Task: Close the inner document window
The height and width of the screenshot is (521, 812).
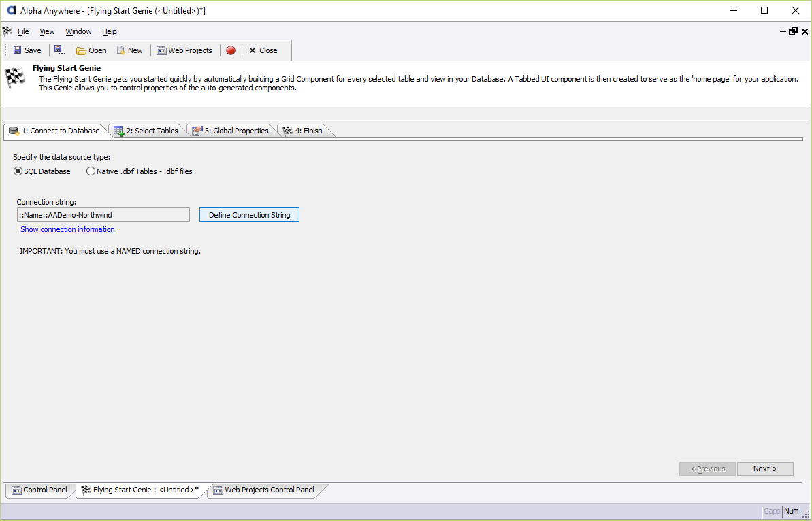Action: click(x=805, y=31)
